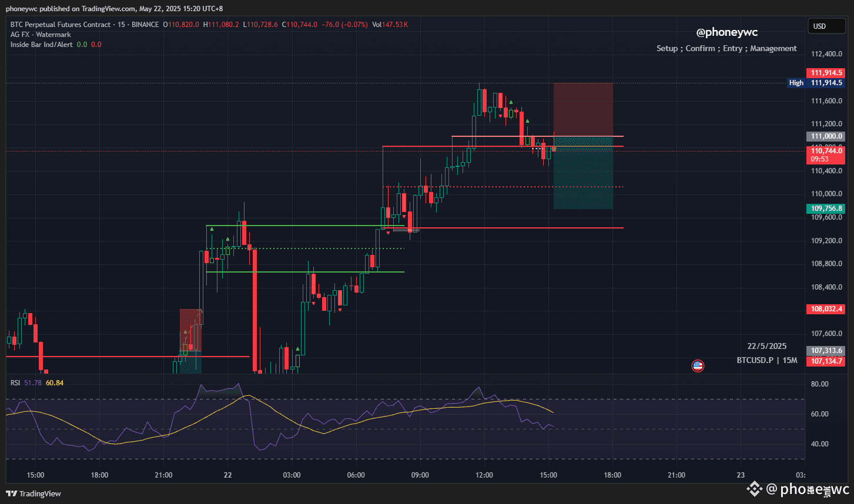Select the red stop-loss zone of the short position
The image size is (854, 504).
pyautogui.click(x=583, y=110)
